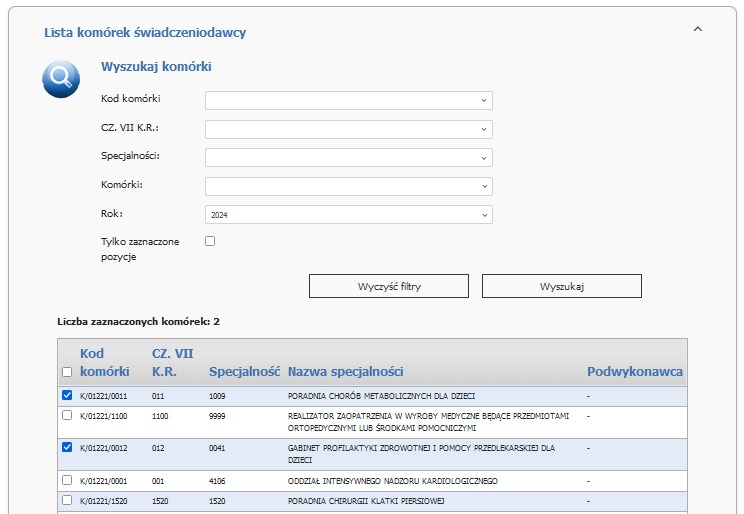Click the Podwykonawca column header
Viewport: 744px width, 514px height.
click(x=634, y=372)
